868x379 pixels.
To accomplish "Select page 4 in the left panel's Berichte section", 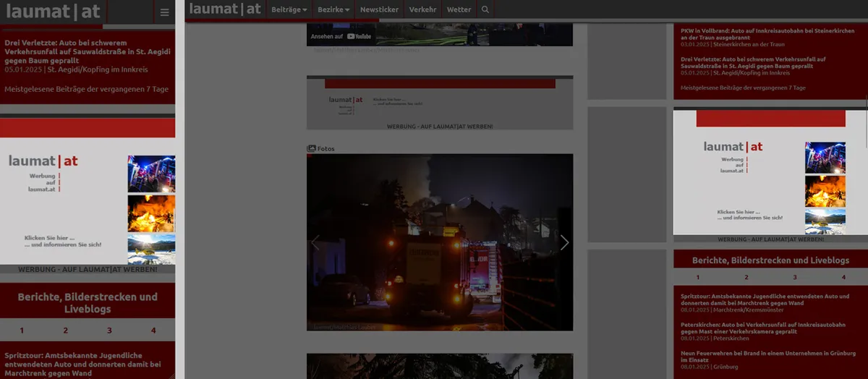I will click(153, 331).
